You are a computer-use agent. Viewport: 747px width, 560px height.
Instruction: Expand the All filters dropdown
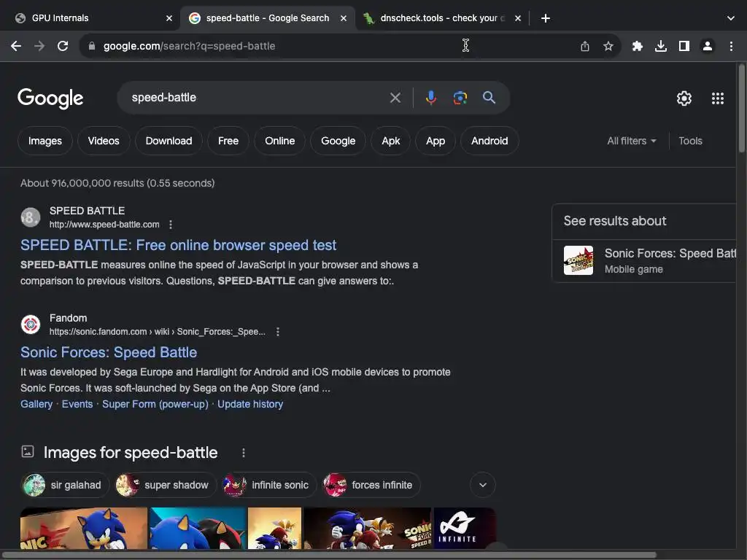click(631, 141)
